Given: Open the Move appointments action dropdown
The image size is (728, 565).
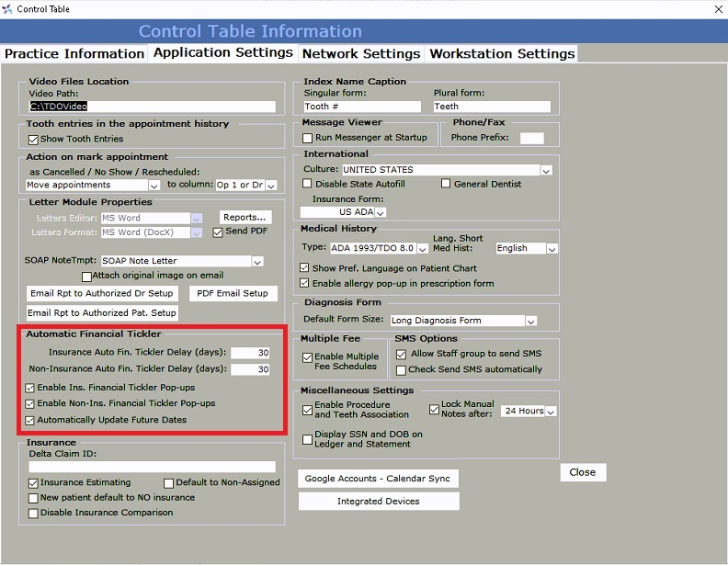Looking at the screenshot, I should 154,186.
